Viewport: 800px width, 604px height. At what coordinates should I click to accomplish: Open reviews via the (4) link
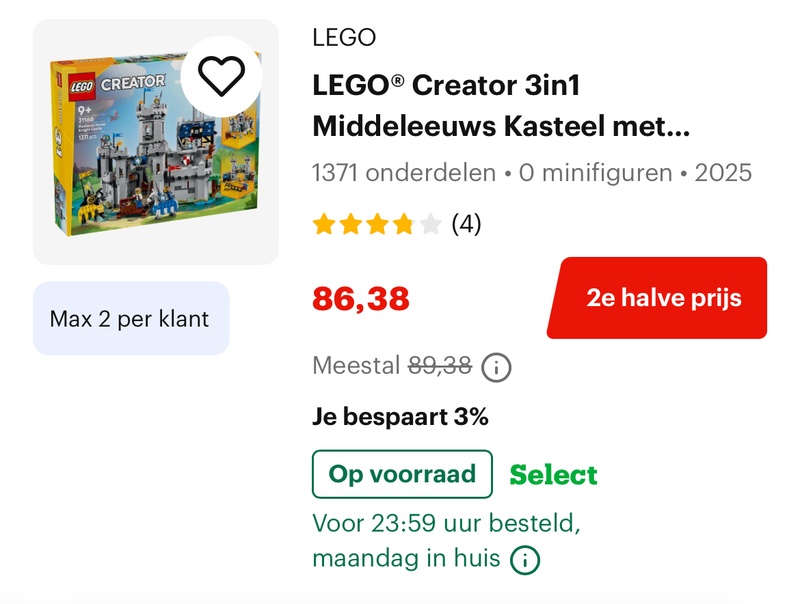464,224
